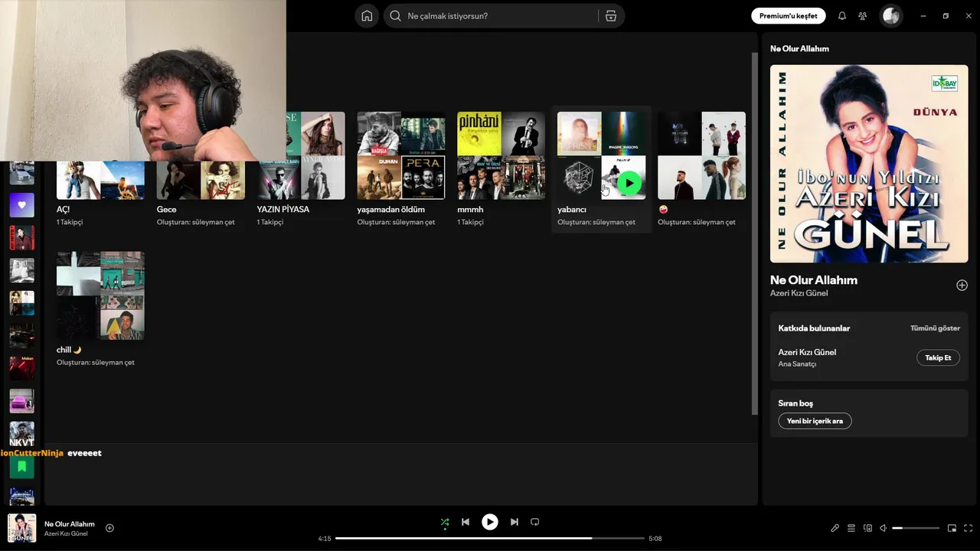Click the large Ne Olur Allahım album cover
This screenshot has width=980, height=551.
point(869,164)
